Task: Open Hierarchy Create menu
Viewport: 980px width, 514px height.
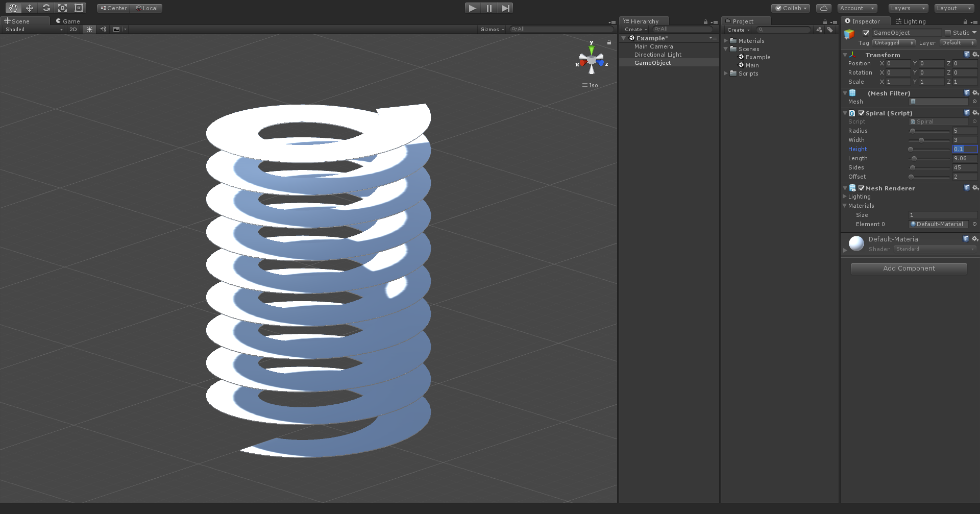Action: 635,30
